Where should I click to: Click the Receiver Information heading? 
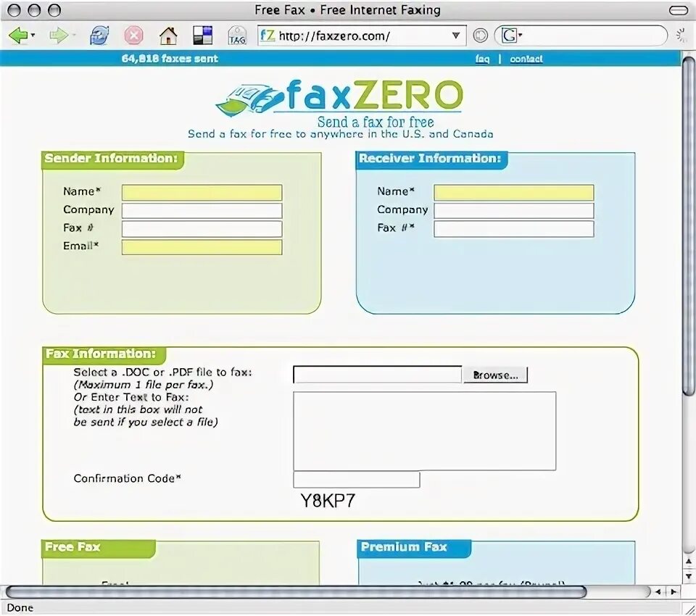pos(430,159)
